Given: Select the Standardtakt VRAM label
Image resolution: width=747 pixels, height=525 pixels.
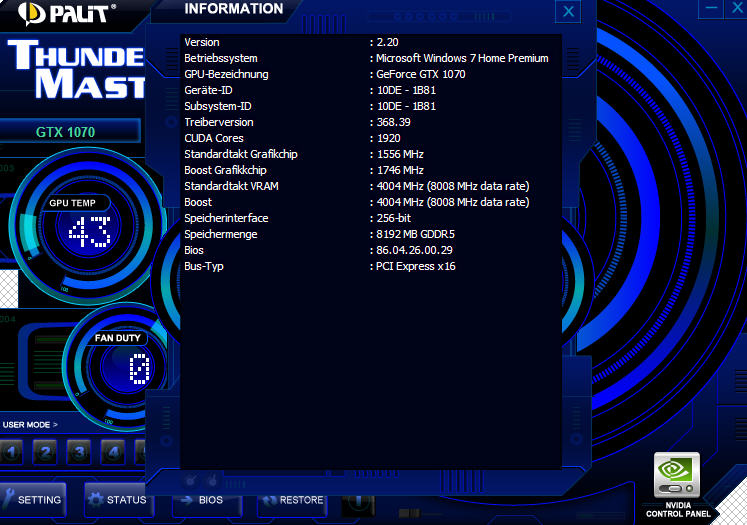Looking at the screenshot, I should tap(231, 186).
